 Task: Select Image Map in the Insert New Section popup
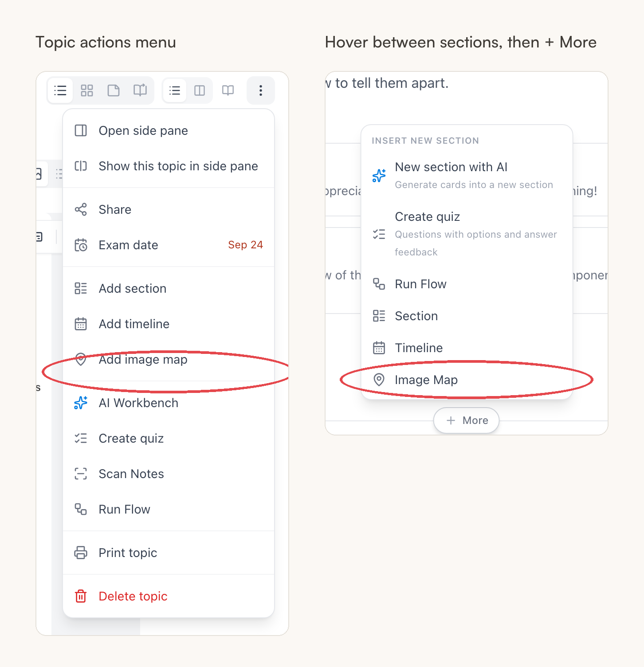pyautogui.click(x=467, y=380)
